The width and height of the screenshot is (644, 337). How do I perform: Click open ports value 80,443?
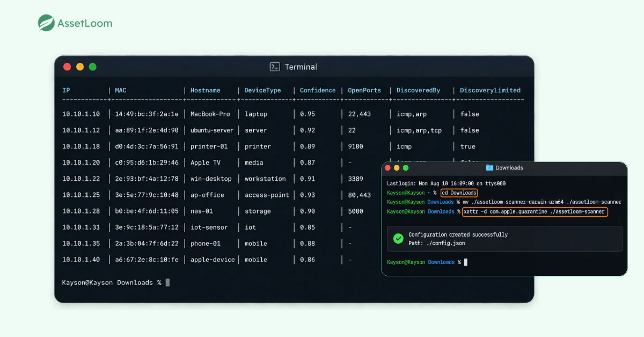tap(360, 195)
